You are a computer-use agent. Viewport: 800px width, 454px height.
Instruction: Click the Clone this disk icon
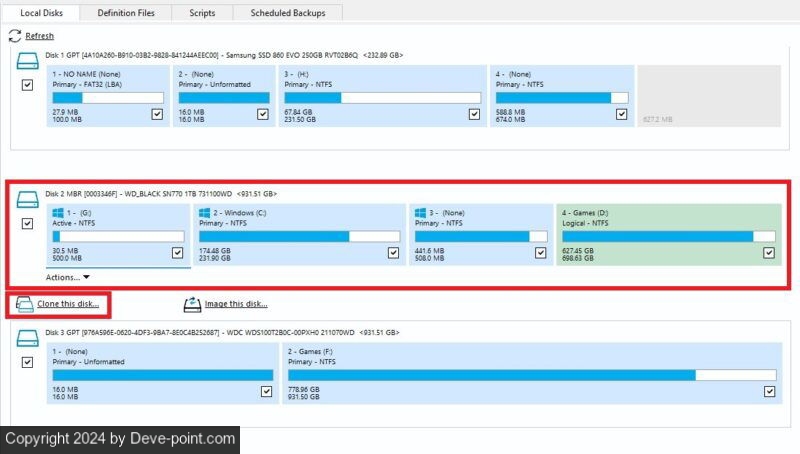(25, 303)
